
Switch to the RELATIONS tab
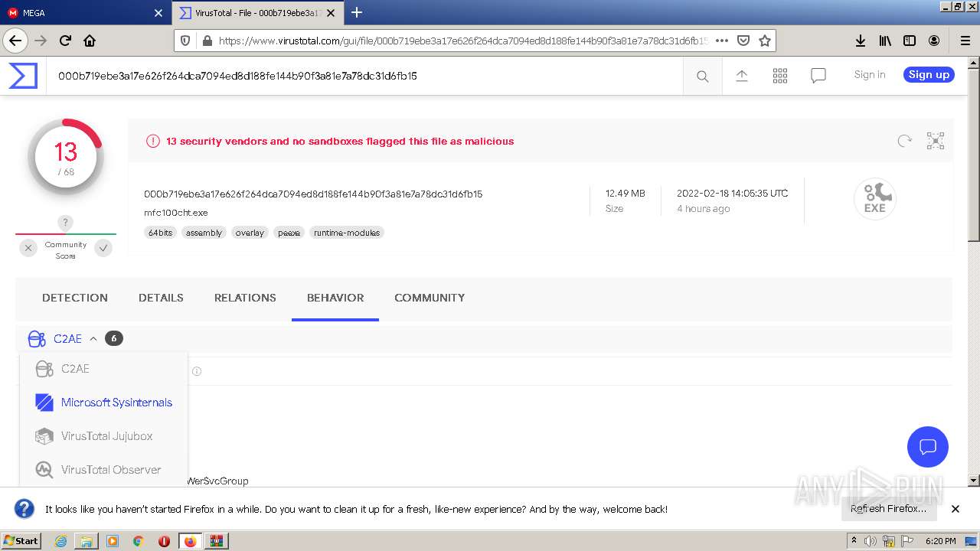(x=245, y=298)
